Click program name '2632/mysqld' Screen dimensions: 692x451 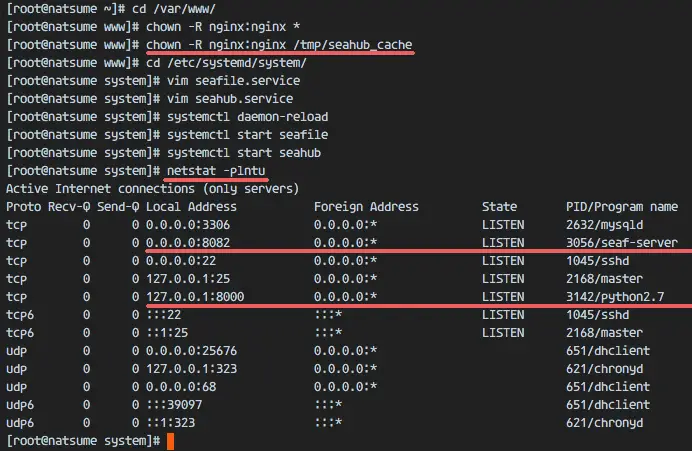tap(605, 225)
